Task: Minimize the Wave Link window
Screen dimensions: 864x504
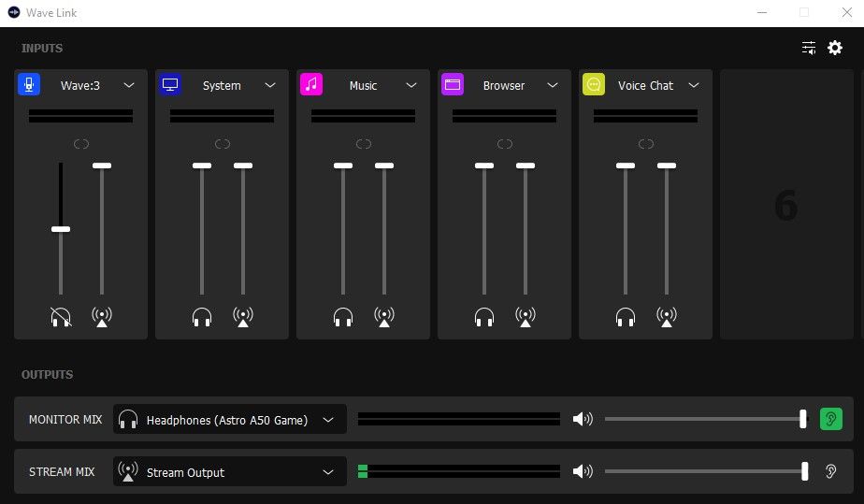Action: [762, 12]
